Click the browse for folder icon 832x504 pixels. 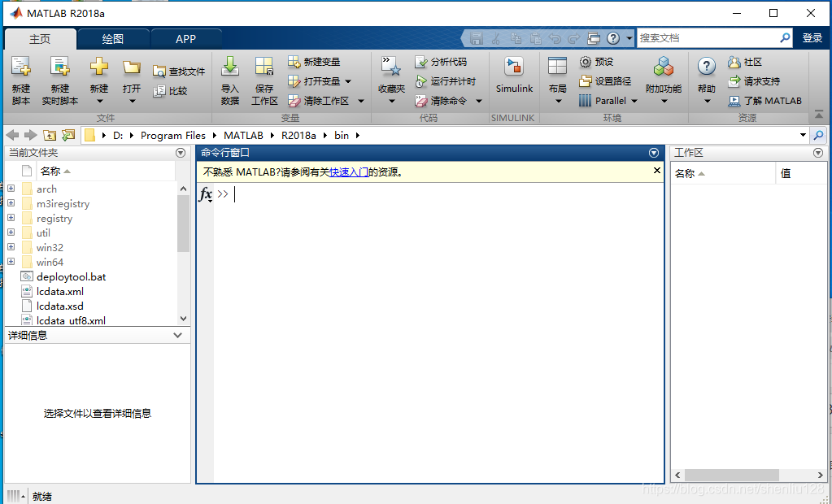coord(68,135)
